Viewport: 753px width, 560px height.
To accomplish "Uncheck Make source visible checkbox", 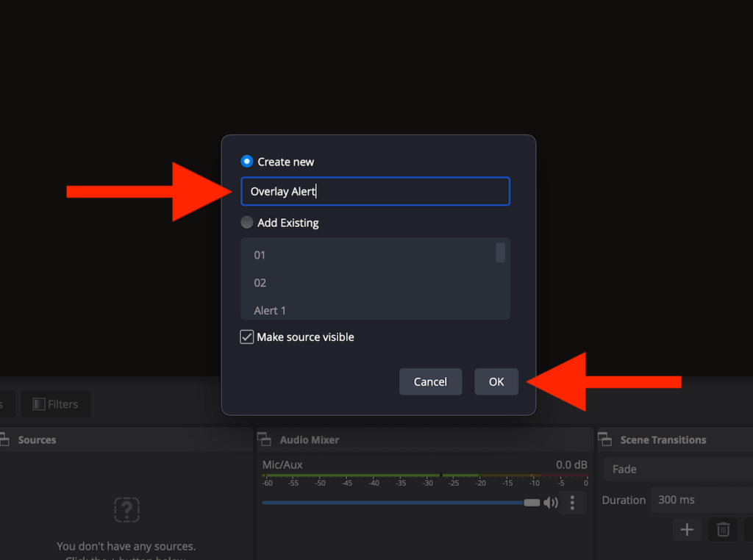I will [x=247, y=337].
